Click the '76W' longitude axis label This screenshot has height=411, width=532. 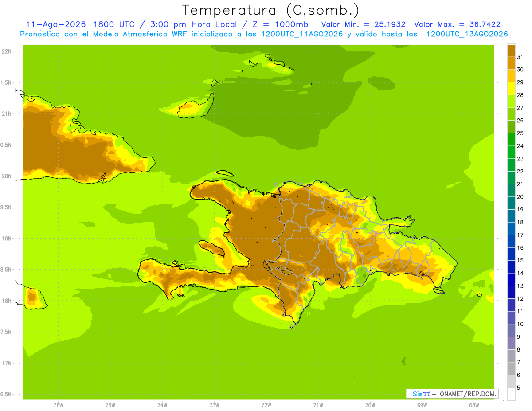click(58, 405)
